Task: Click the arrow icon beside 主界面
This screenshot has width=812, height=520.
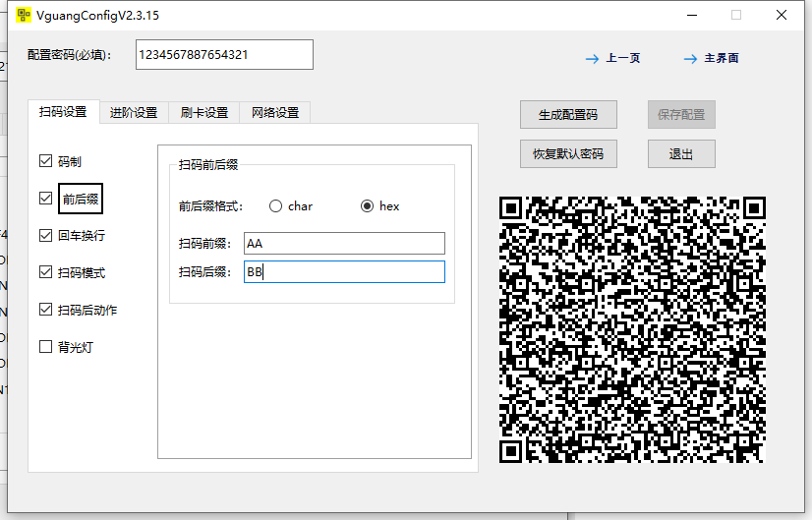Action: [690, 59]
